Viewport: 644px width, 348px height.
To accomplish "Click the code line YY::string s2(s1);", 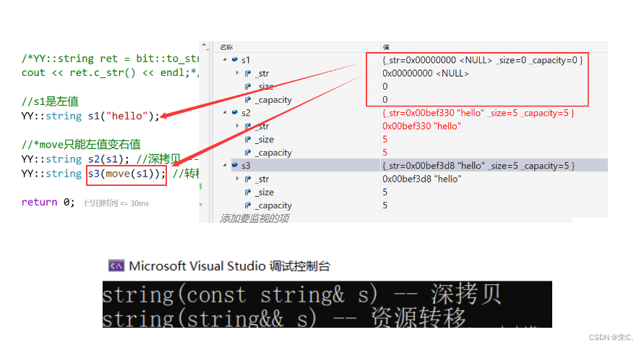I will click(75, 158).
